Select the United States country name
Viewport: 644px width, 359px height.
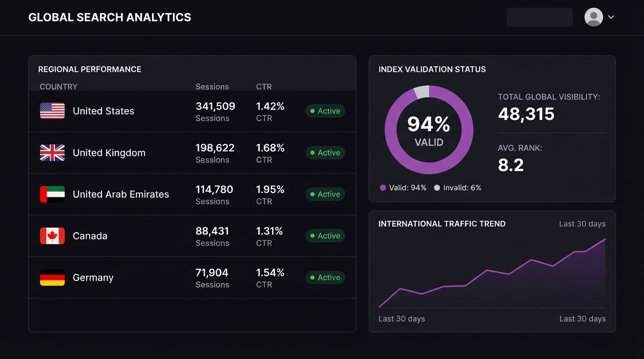(x=103, y=111)
